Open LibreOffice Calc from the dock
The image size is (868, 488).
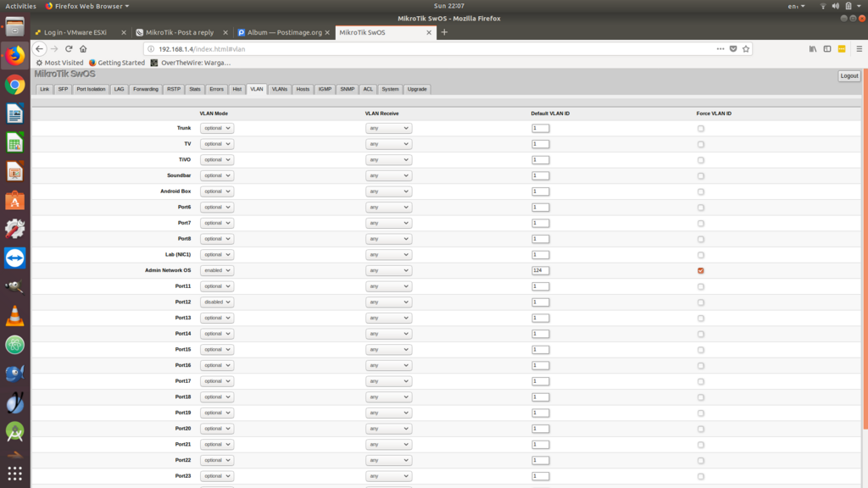click(x=15, y=142)
